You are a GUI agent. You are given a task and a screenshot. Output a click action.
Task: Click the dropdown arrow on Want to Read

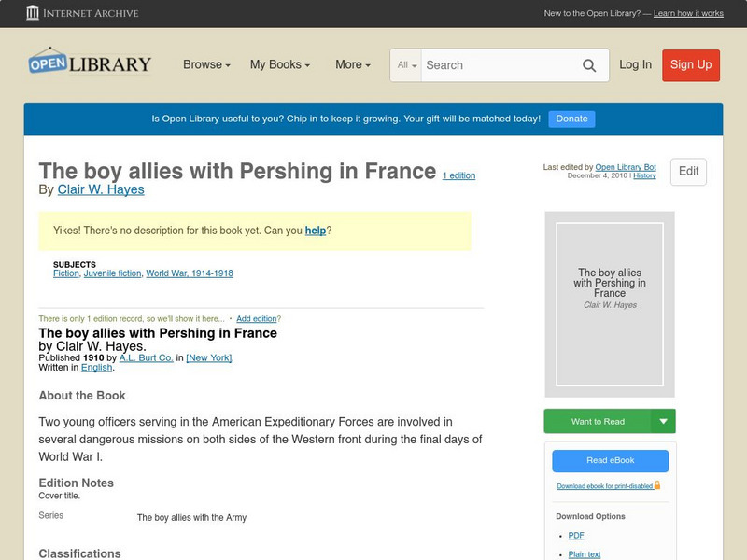pyautogui.click(x=665, y=421)
